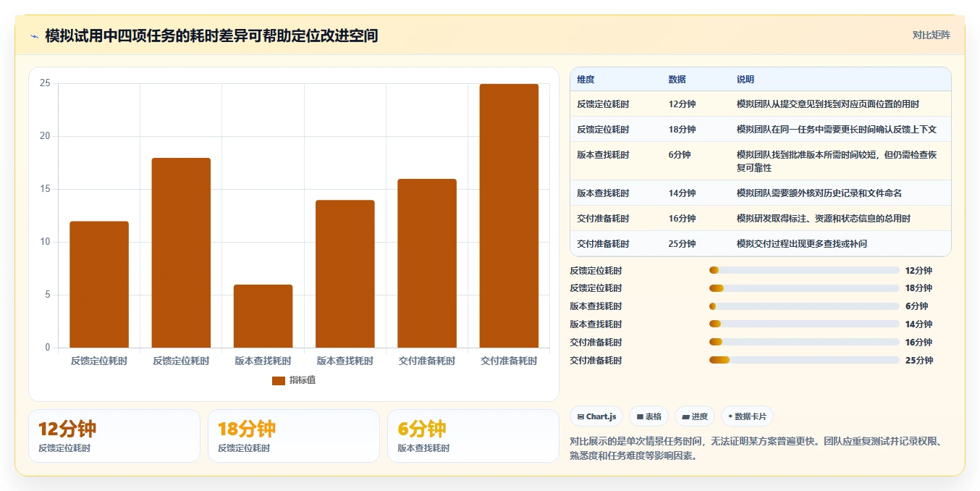
Task: Click description 模拟研发取得标注、资源和状态信息的总用时
Action: (824, 219)
